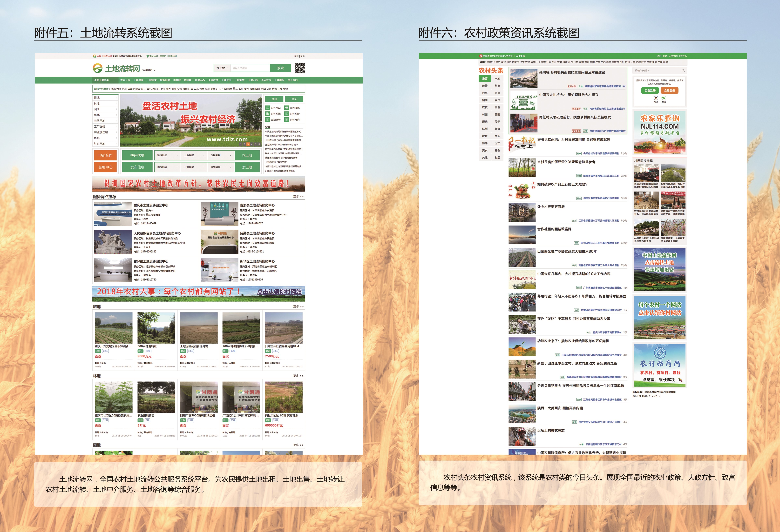
Task: Select carousel page indicator 3 on banner
Action: (248, 144)
